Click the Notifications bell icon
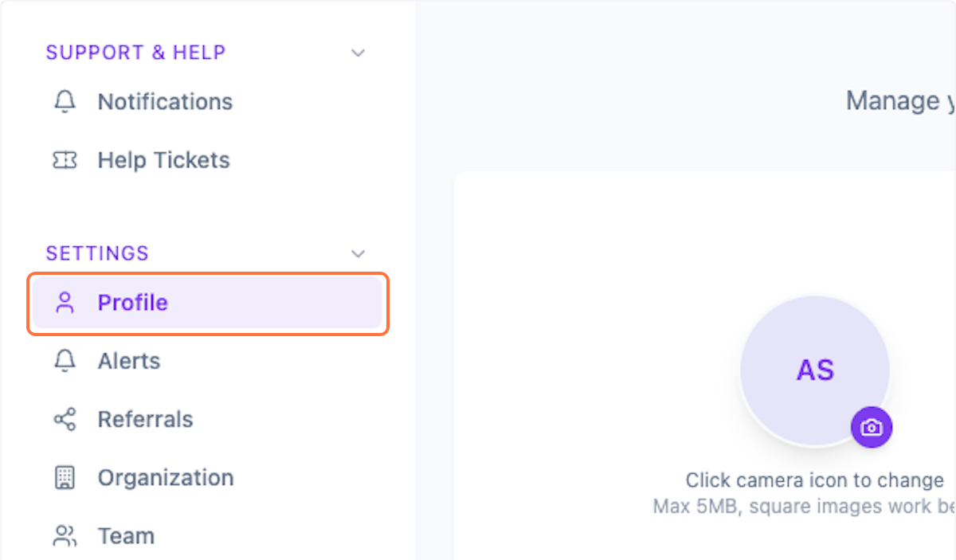The image size is (956, 560). [64, 101]
